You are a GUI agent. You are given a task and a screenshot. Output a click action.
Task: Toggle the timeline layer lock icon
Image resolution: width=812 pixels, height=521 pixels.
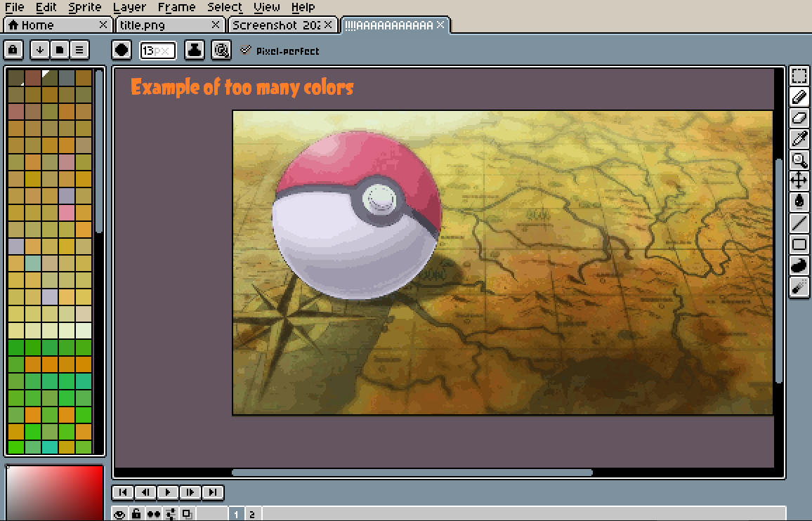(x=136, y=514)
